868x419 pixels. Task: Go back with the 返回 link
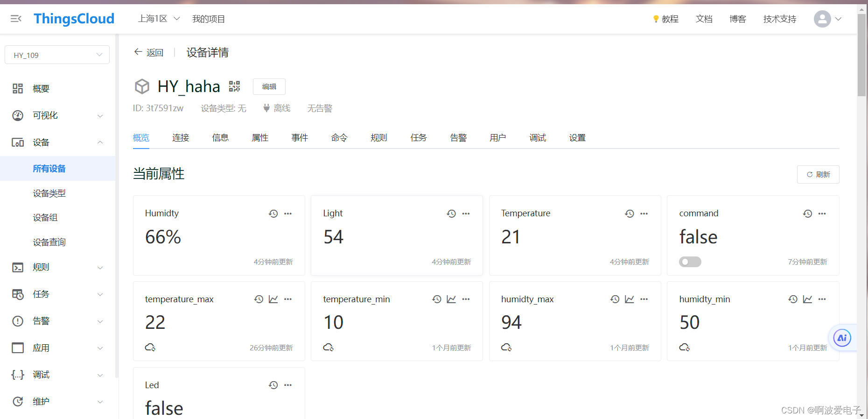pos(149,52)
